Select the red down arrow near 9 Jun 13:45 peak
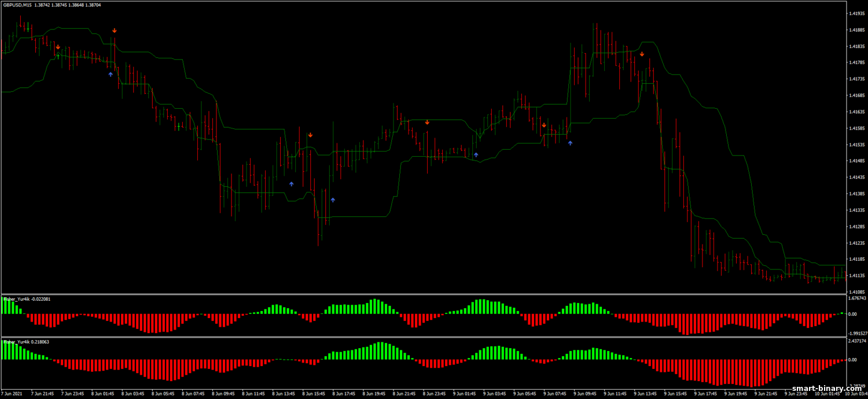868x399 pixels. click(642, 54)
